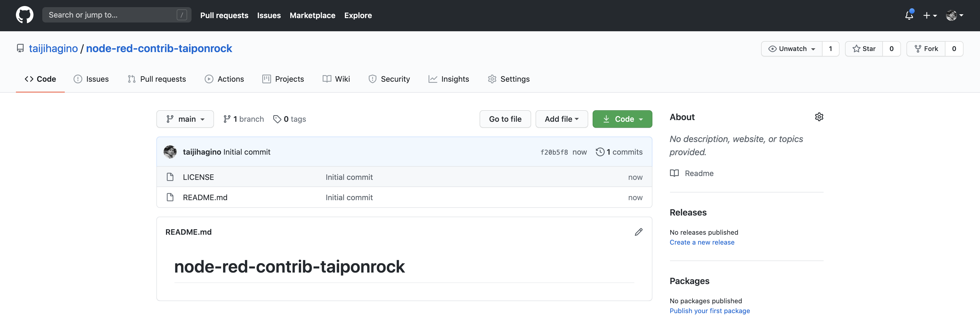Open the green Code dropdown
Screen dimensions: 980x323
click(x=622, y=119)
